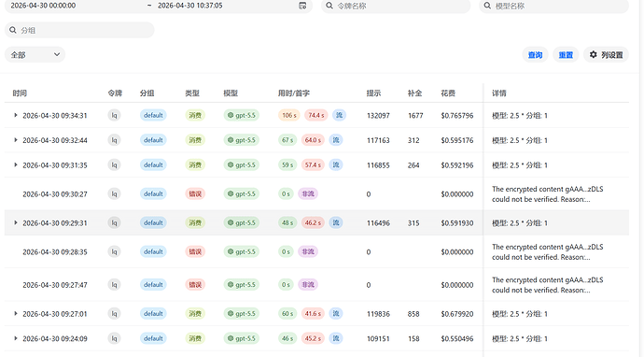Expand the row at 2026-04-30 09:32:44
644x357 pixels.
pos(16,140)
